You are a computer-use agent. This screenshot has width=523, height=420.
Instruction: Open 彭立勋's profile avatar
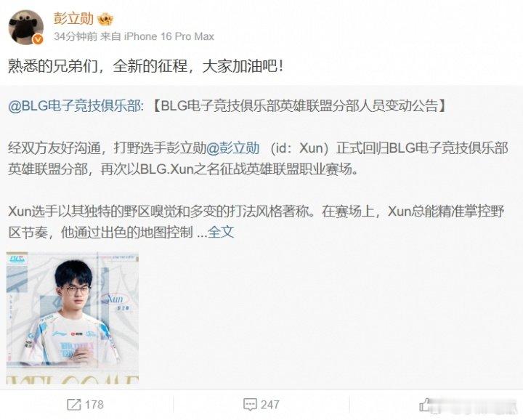pos(26,28)
